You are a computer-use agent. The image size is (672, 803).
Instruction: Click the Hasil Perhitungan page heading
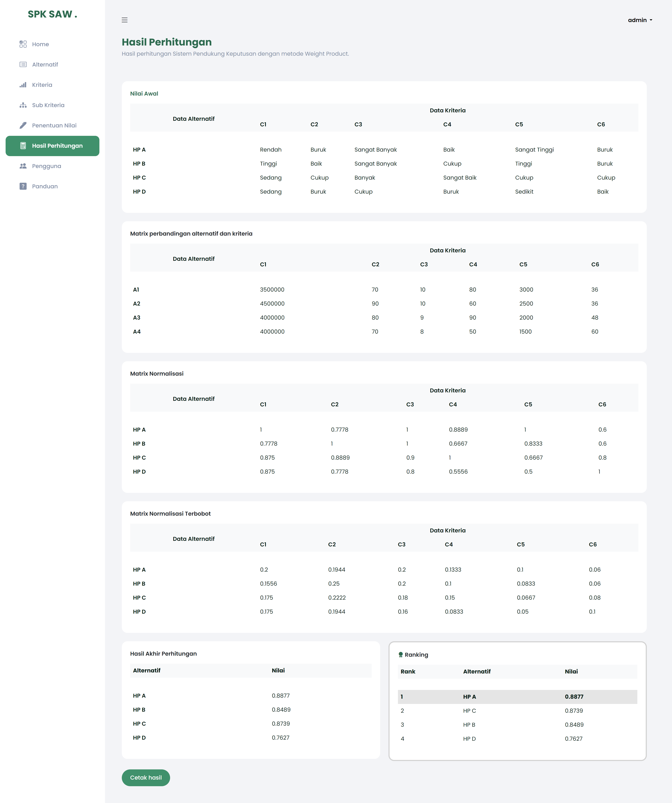(x=167, y=42)
